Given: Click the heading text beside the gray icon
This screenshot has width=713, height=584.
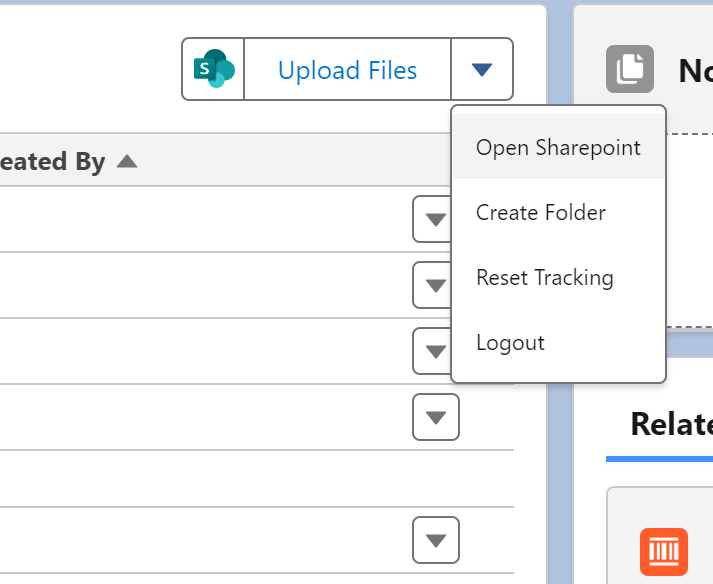Looking at the screenshot, I should [695, 70].
